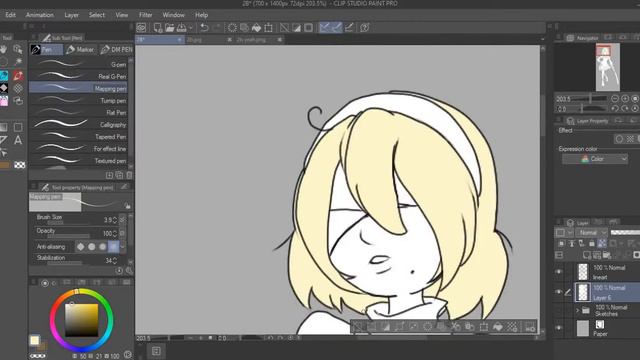Select the Gradient tool icon
The width and height of the screenshot is (640, 360).
pyautogui.click(x=4, y=127)
